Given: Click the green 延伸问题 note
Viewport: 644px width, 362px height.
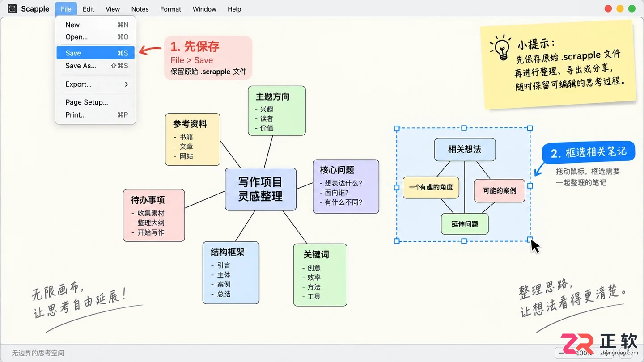Looking at the screenshot, I should click(465, 224).
